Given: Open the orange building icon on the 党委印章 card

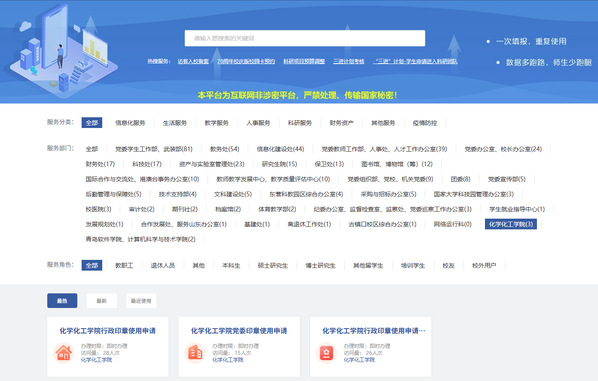Looking at the screenshot, I should click(x=195, y=353).
